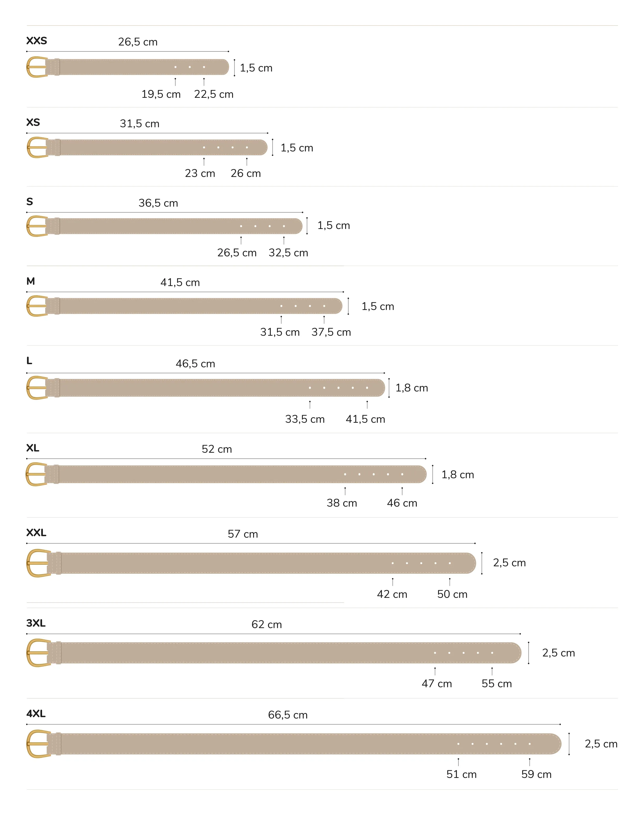Image resolution: width=644 pixels, height=815 pixels.
Task: Click the gold buckle on the S belt
Action: [37, 226]
